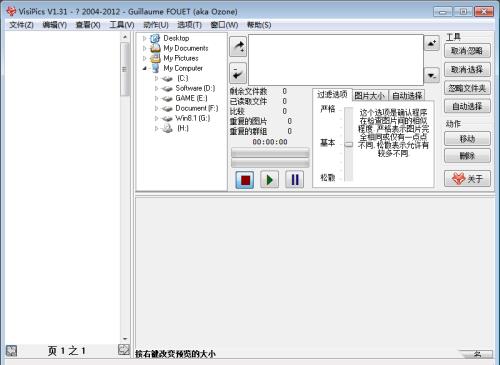Open the 关于 about button
The width and height of the screenshot is (500, 365).
click(467, 179)
